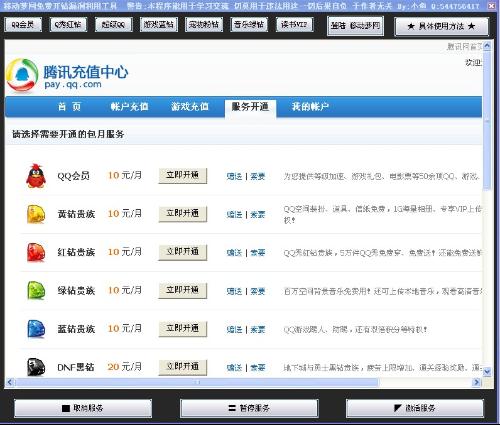Click the 索要 link for 绿钻贵族

click(x=257, y=291)
